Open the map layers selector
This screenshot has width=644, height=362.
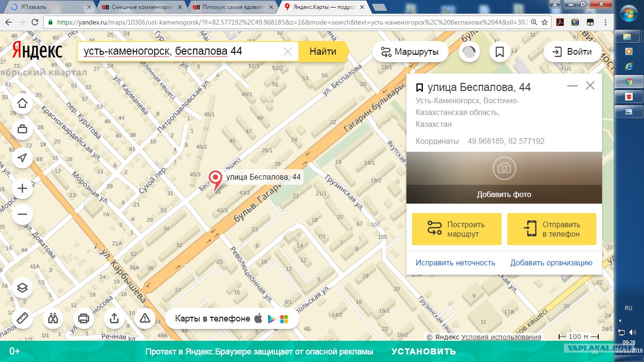pos(22,288)
